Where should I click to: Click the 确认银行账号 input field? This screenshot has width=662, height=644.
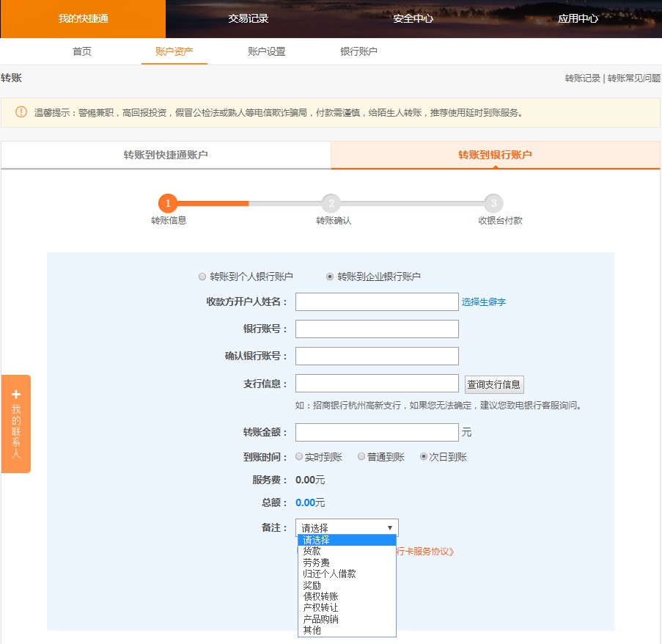[x=376, y=356]
